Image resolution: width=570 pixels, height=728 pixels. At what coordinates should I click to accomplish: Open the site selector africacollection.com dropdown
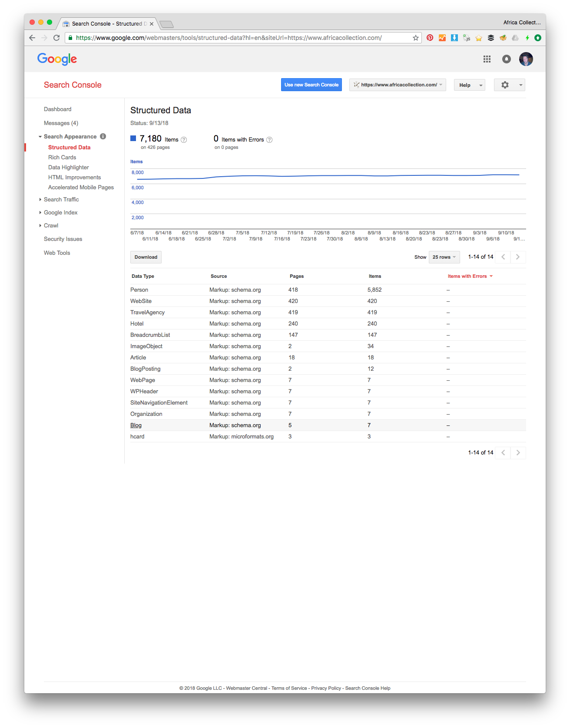pyautogui.click(x=398, y=85)
